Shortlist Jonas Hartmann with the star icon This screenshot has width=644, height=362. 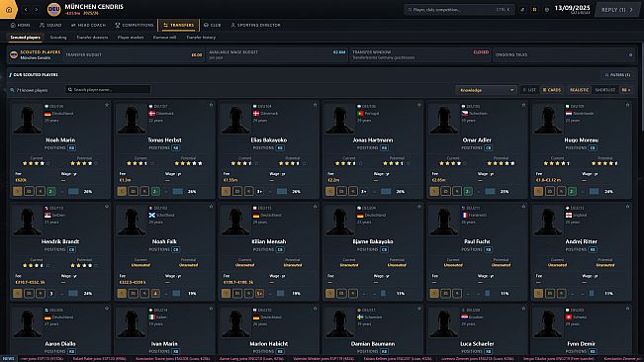pyautogui.click(x=419, y=105)
